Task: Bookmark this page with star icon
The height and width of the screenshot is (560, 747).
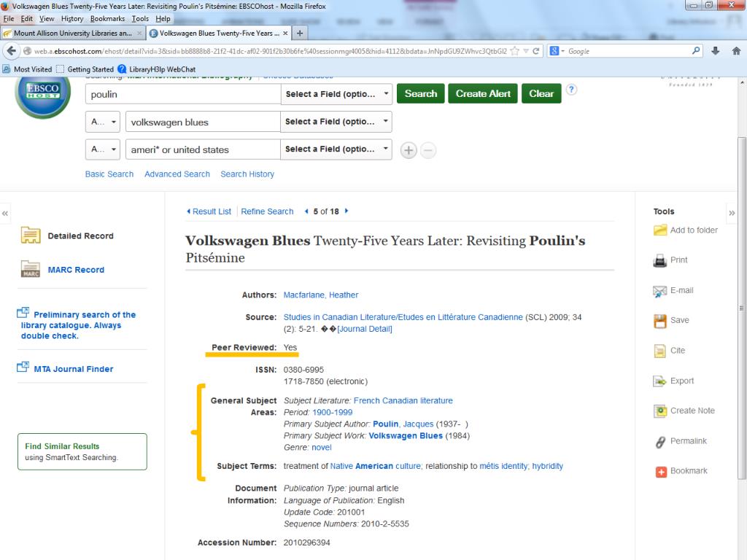Action: pyautogui.click(x=514, y=51)
